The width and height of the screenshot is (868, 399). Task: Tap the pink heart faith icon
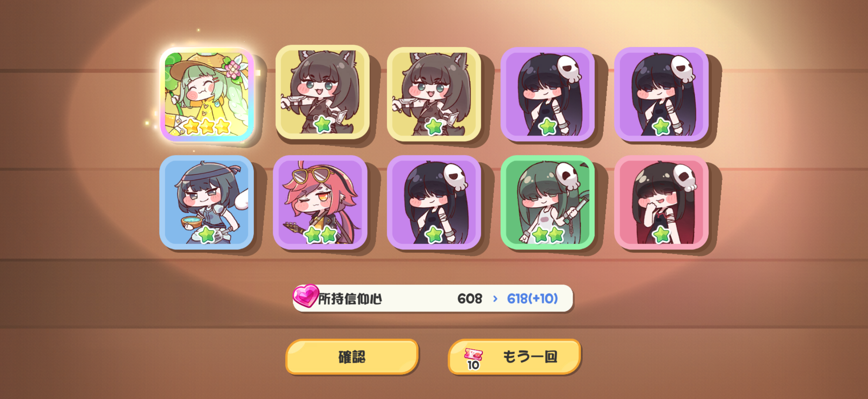click(x=306, y=296)
